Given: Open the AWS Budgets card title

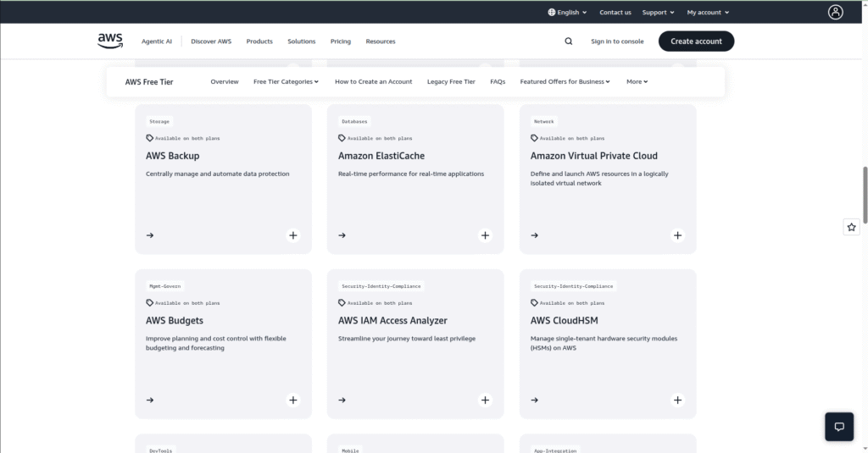Looking at the screenshot, I should tap(175, 320).
